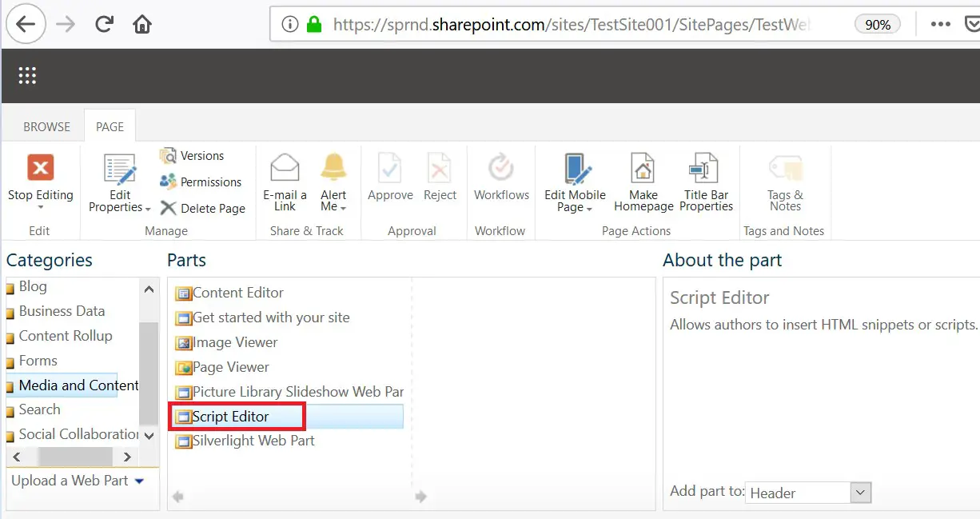Image resolution: width=980 pixels, height=519 pixels.
Task: Open the browser three-dots menu
Action: (941, 24)
